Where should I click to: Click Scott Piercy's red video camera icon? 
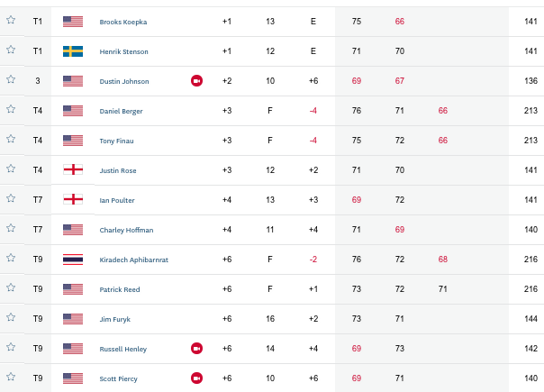[196, 378]
